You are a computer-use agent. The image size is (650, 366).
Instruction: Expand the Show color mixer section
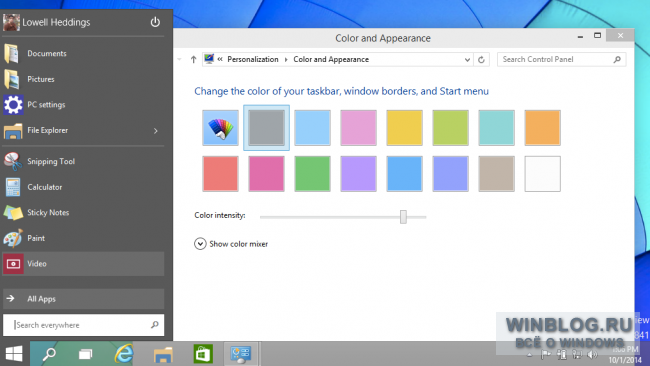coord(231,244)
